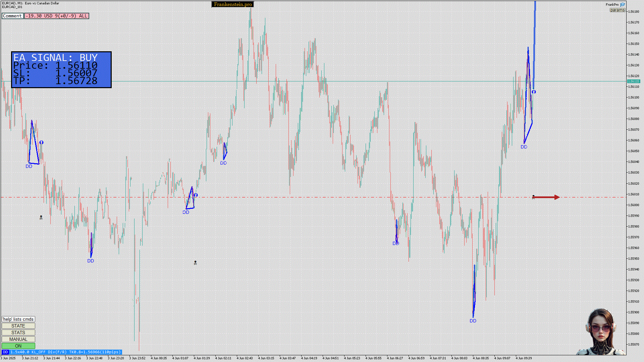
Task: Click the 'help' lists cmds input
Action: 18,319
